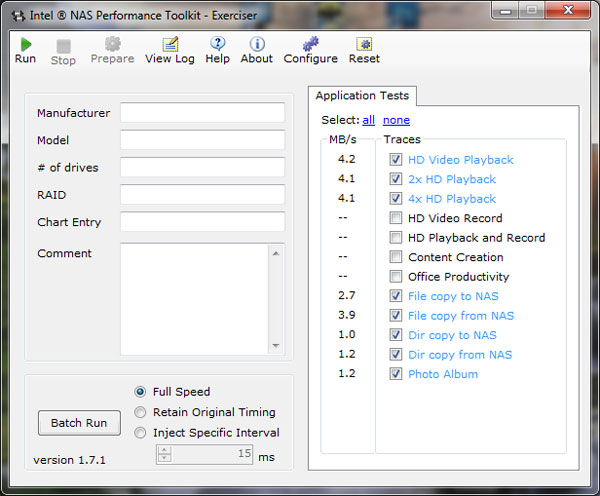Viewport: 600px width, 496px height.
Task: Click the # of drives field
Action: point(202,167)
